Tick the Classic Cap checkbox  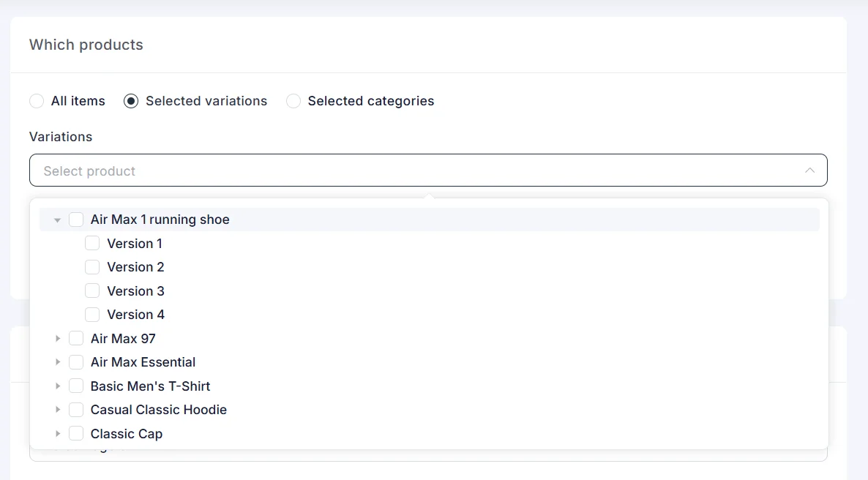coord(76,434)
